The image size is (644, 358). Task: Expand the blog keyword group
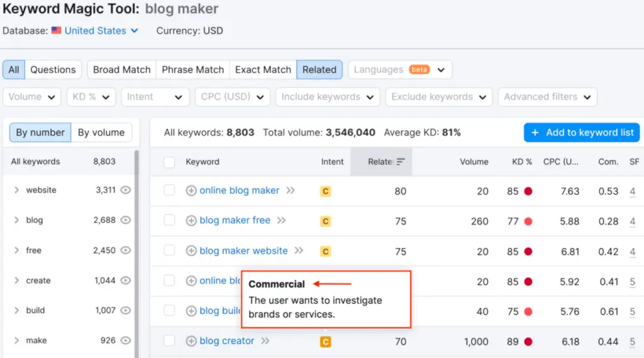[x=17, y=220]
